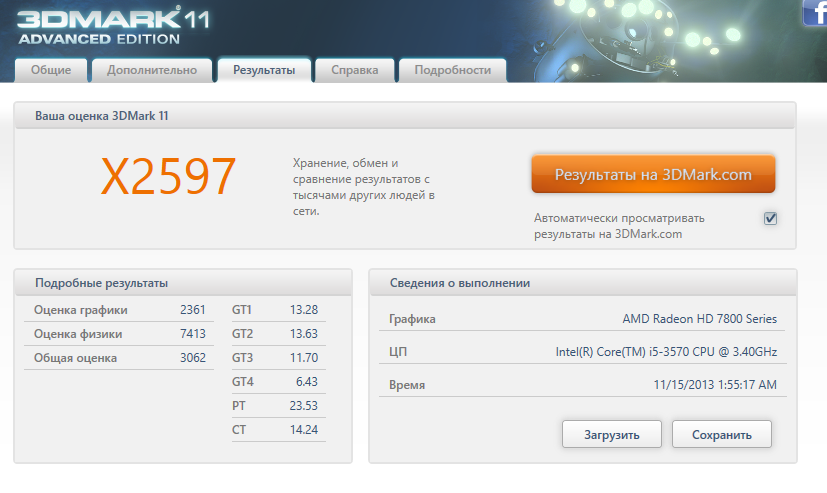Go to the Справка tab

click(354, 70)
